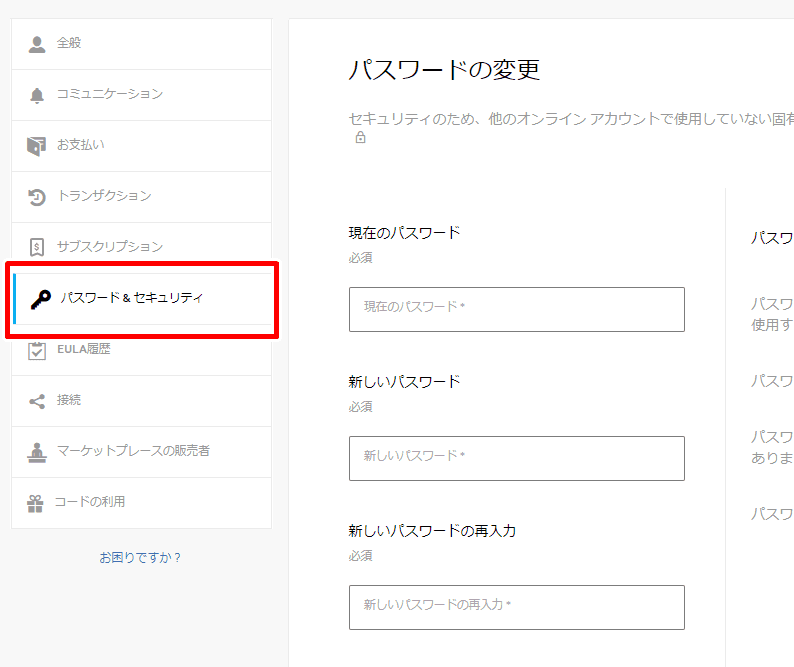Viewport: 794px width, 667px height.
Task: Click the padlock icon under the description
Action: click(361, 137)
